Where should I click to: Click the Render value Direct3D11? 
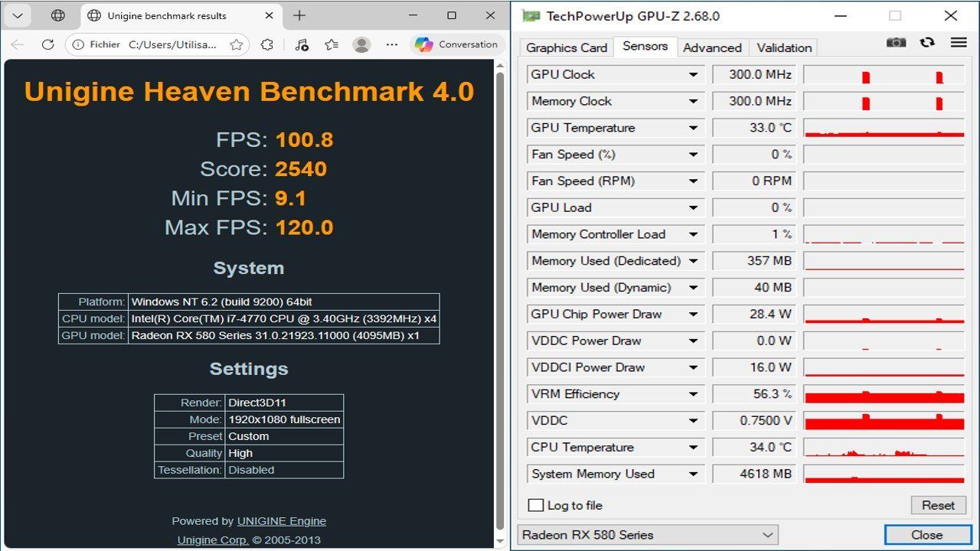point(285,403)
